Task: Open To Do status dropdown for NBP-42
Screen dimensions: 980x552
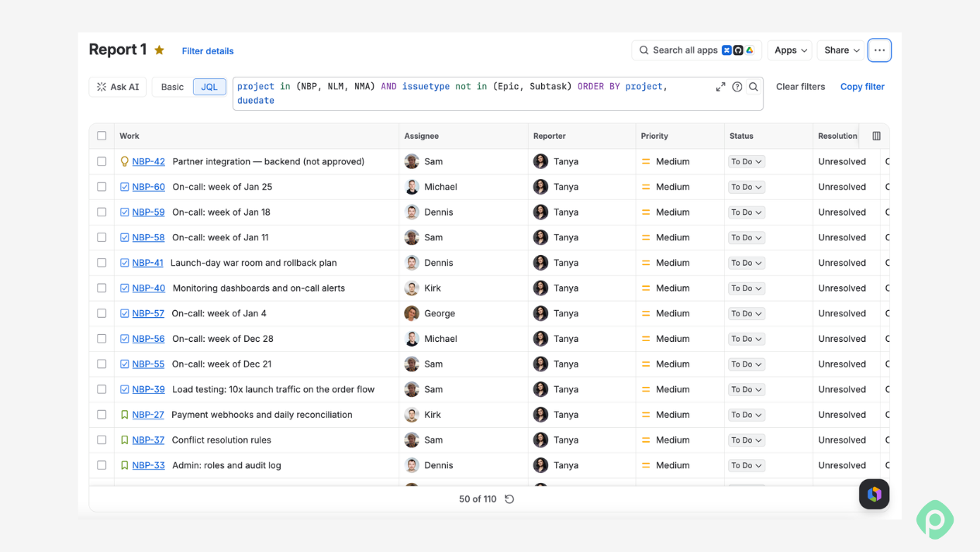Action: tap(747, 162)
